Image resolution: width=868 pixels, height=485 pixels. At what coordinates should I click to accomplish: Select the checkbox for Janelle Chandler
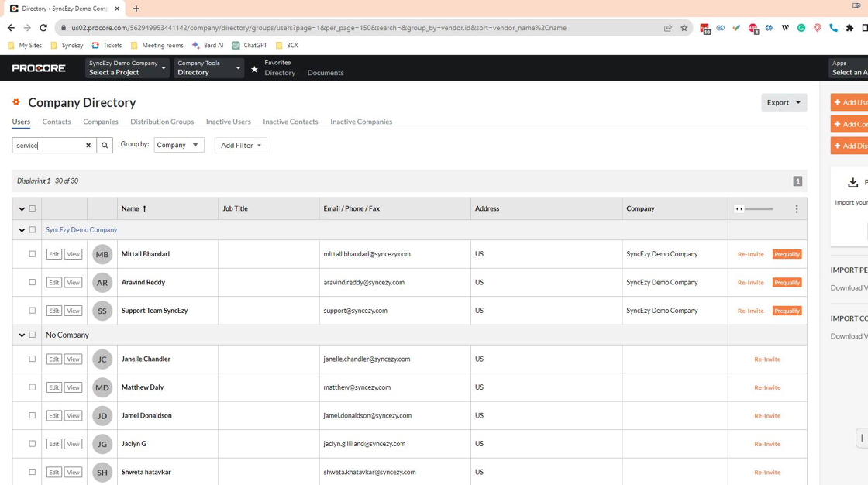(32, 359)
